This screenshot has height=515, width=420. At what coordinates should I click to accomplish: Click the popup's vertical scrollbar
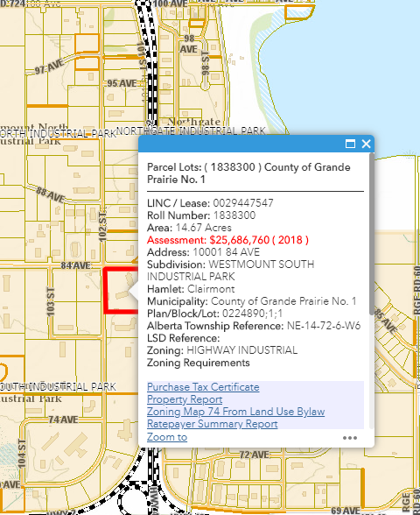coord(372,233)
